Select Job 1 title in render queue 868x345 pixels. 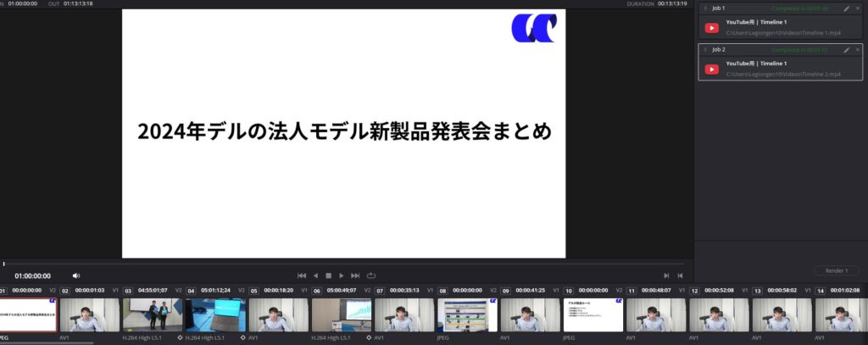click(x=719, y=8)
